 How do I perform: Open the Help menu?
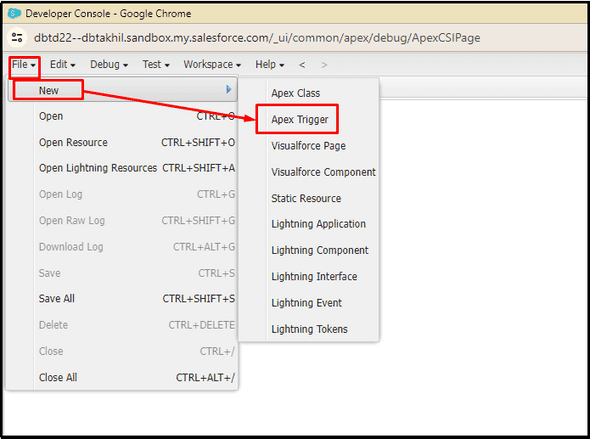coord(269,65)
